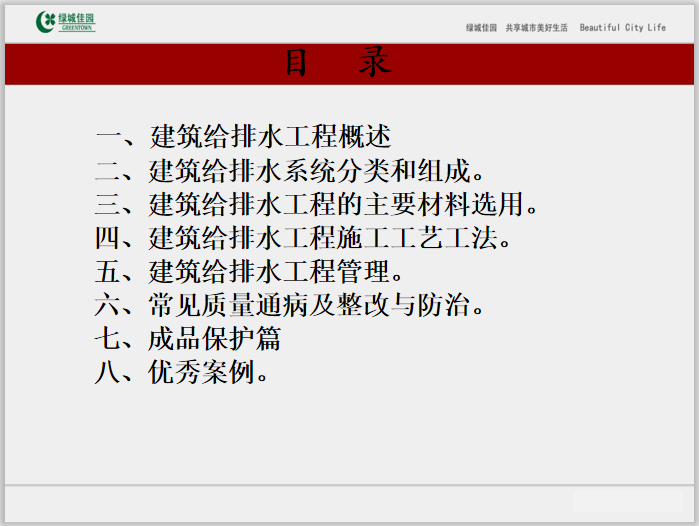Click the 共享城市美好生活 header slogan
Viewport: 699px width, 526px height.
(x=536, y=28)
